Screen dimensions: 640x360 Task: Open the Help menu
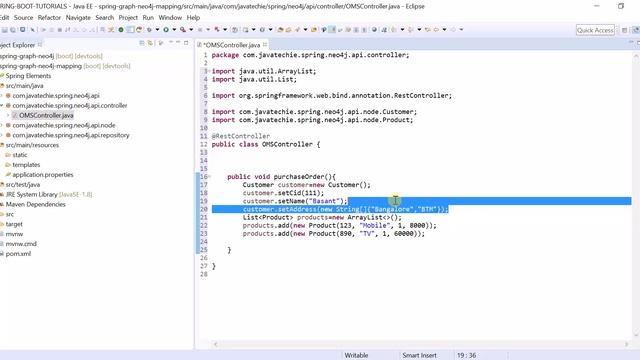(x=193, y=18)
